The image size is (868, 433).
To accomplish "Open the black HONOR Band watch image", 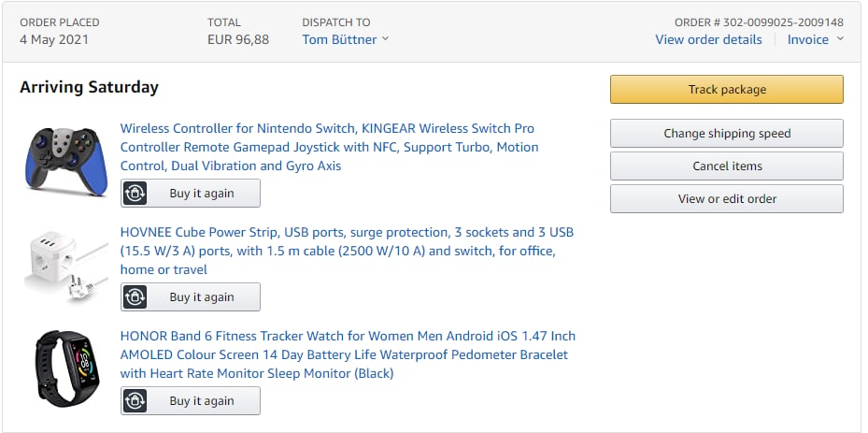I will (66, 368).
